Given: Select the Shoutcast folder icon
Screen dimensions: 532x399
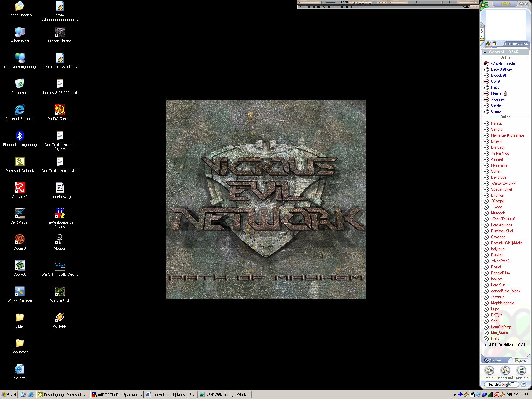Looking at the screenshot, I should click(x=20, y=346).
